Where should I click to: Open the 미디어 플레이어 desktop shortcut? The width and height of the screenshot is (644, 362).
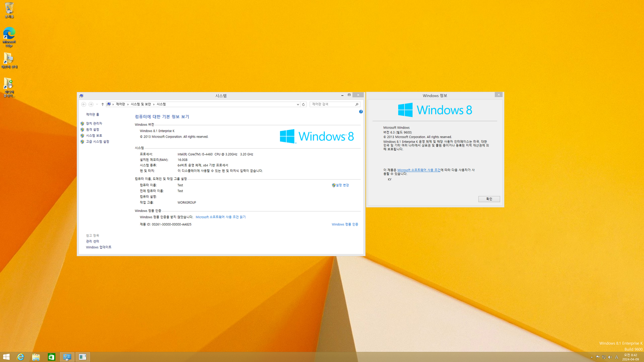point(9,88)
